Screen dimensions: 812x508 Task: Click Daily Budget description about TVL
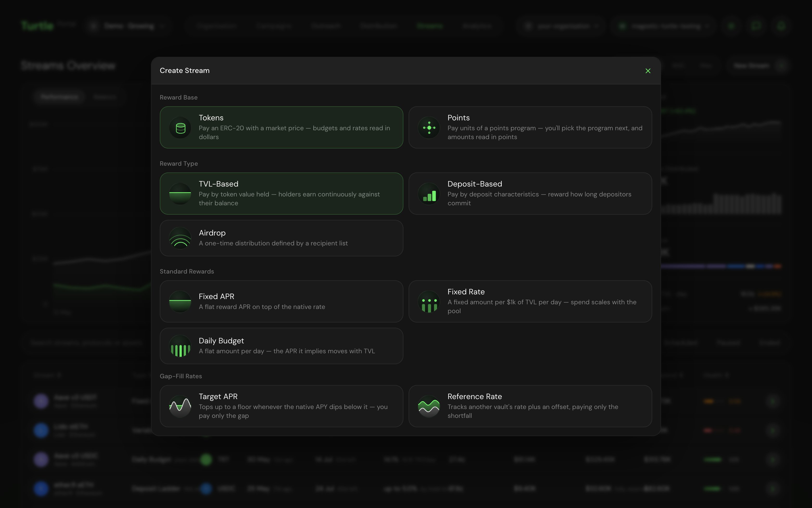(x=287, y=351)
